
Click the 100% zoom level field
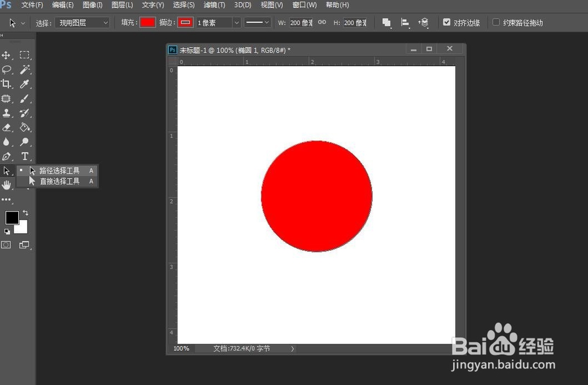(x=181, y=349)
